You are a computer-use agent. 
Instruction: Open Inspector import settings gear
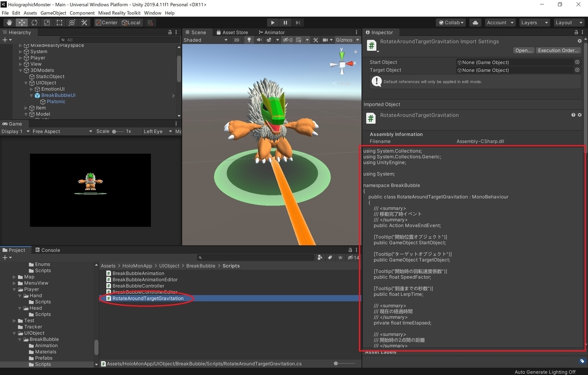click(x=580, y=42)
